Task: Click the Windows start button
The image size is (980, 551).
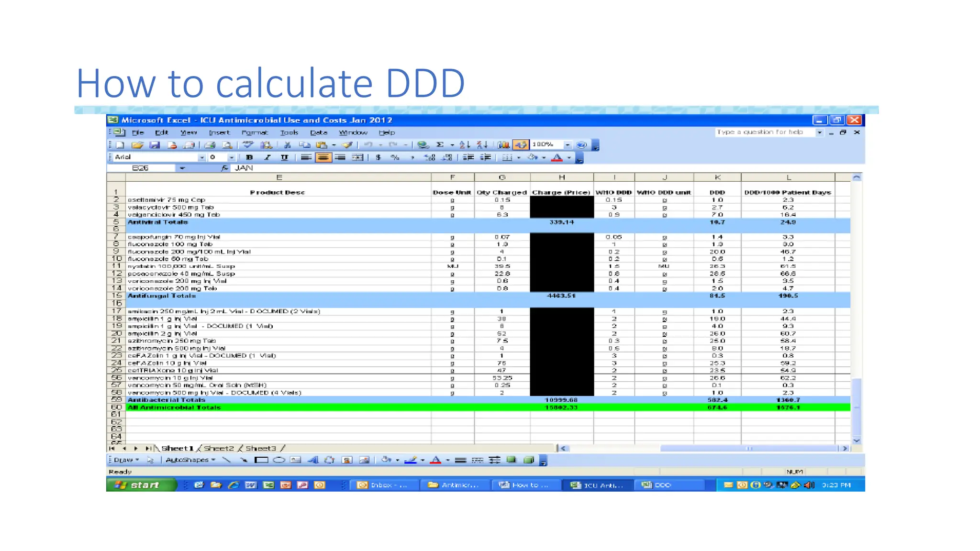Action: (141, 485)
